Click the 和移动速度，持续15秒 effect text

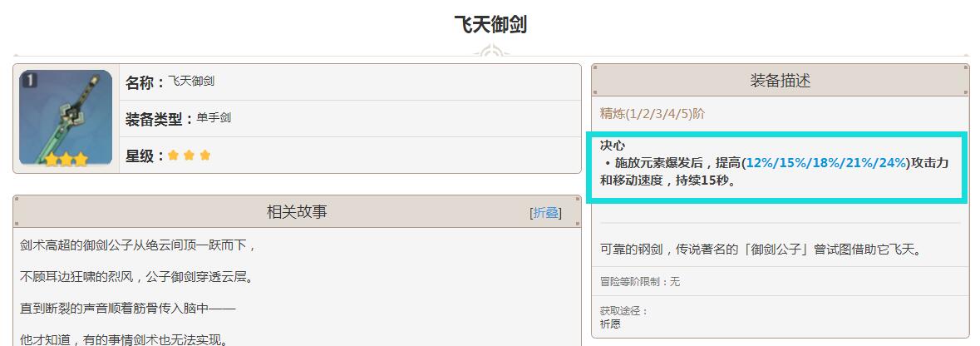click(667, 181)
